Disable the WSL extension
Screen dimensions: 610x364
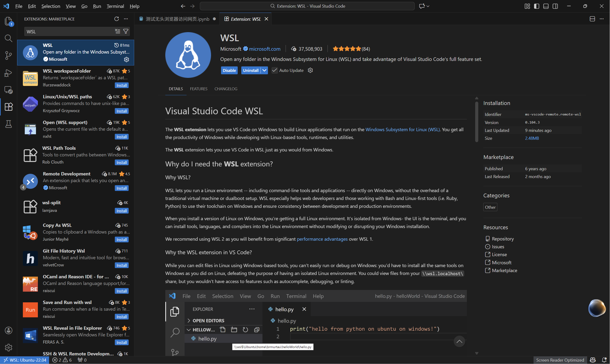click(x=229, y=70)
